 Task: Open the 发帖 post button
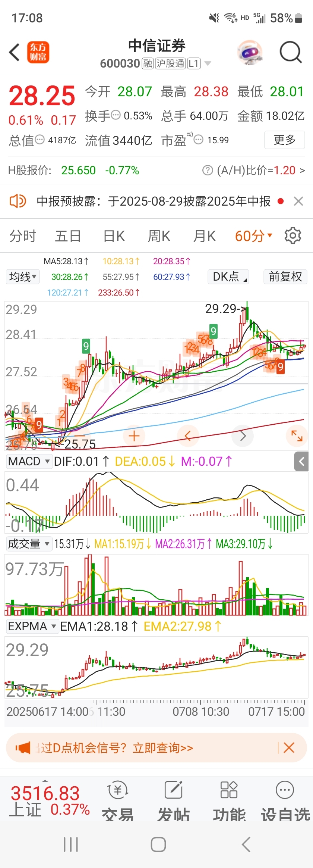pos(173,801)
